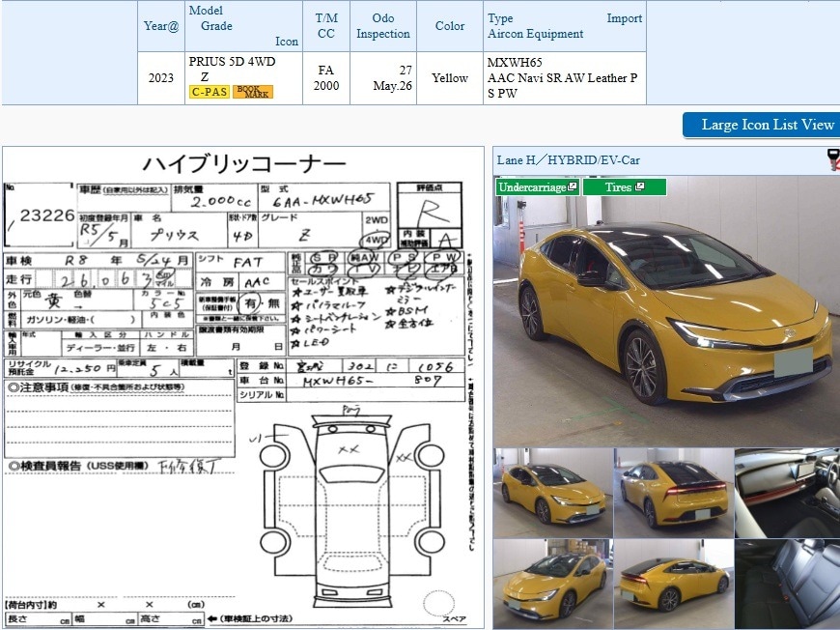Click the Year@ column header
Screen dimensions: 840x630
pyautogui.click(x=160, y=25)
